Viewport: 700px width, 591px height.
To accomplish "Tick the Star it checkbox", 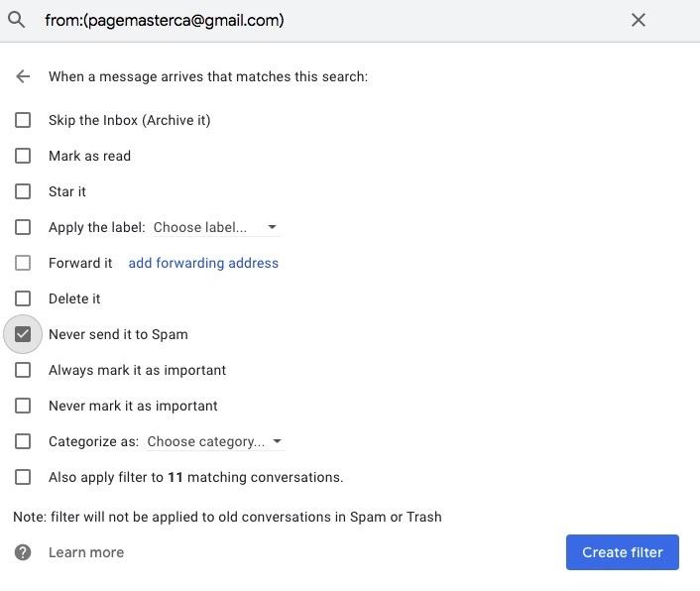I will 23,191.
